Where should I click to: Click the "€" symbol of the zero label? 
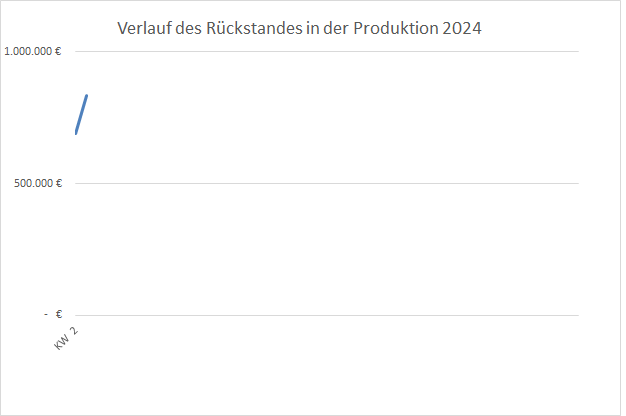click(x=59, y=315)
